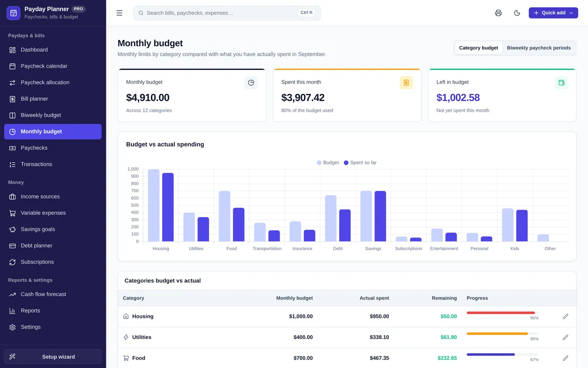Screen dimensions: 588x368
Task: Click the Debt planner card icon
Action: click(13, 246)
